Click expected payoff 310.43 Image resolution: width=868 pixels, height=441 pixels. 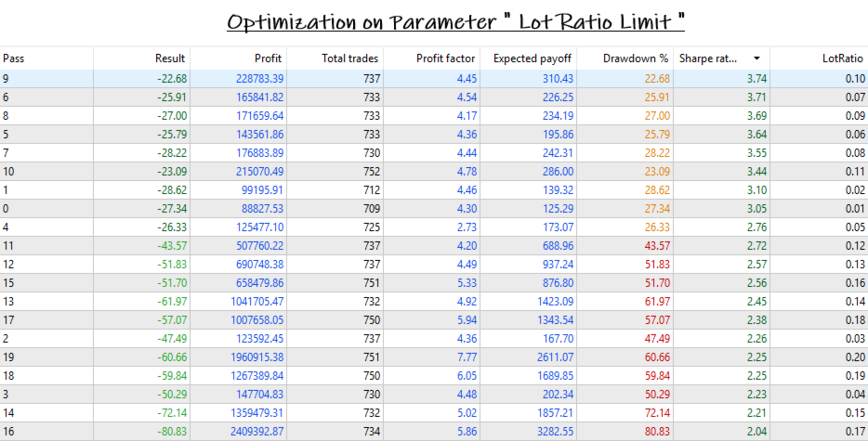pyautogui.click(x=558, y=79)
